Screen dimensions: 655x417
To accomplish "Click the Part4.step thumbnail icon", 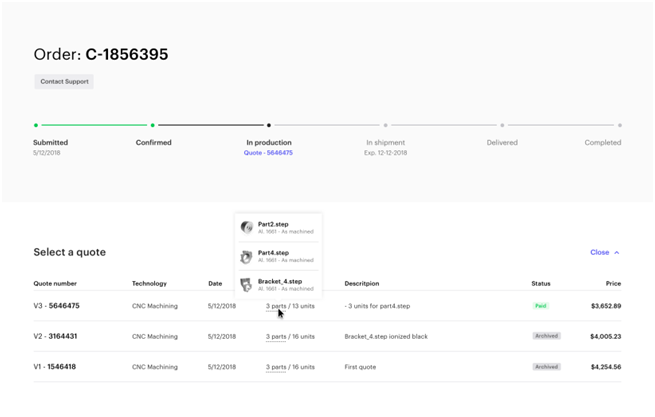I will tap(247, 256).
